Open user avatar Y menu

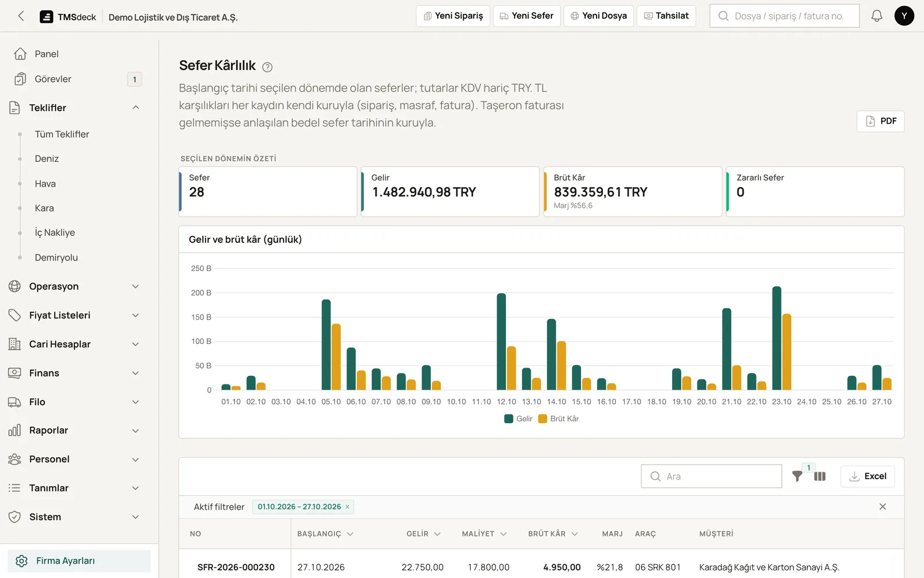click(904, 16)
